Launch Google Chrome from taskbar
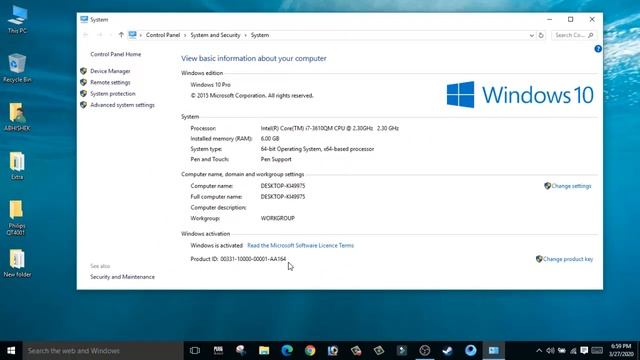640x360 pixels. coord(310,351)
